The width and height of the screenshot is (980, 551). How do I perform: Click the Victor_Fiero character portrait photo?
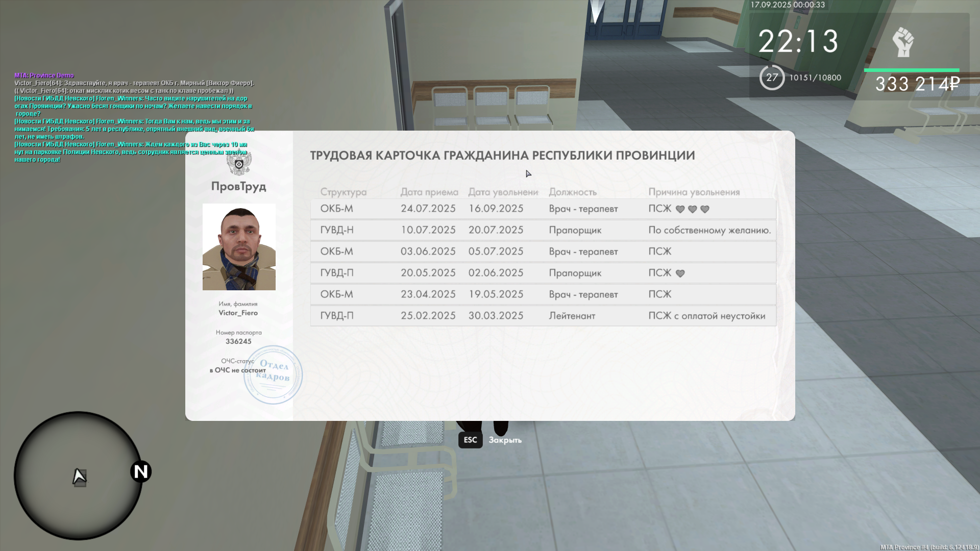[239, 247]
